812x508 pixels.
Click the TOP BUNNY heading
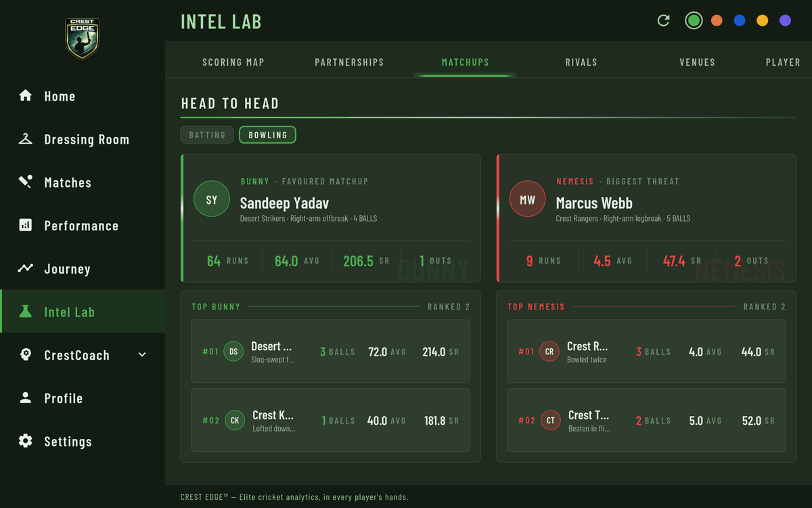click(216, 307)
